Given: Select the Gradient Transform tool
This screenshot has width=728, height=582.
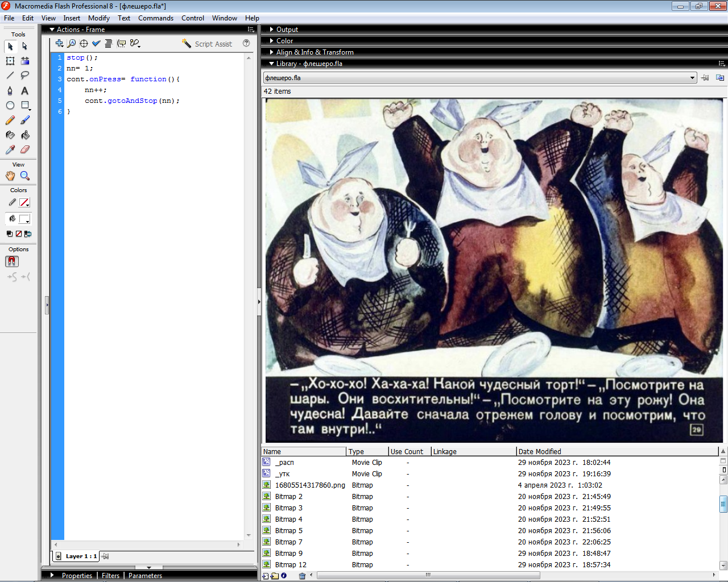Looking at the screenshot, I should 25,61.
